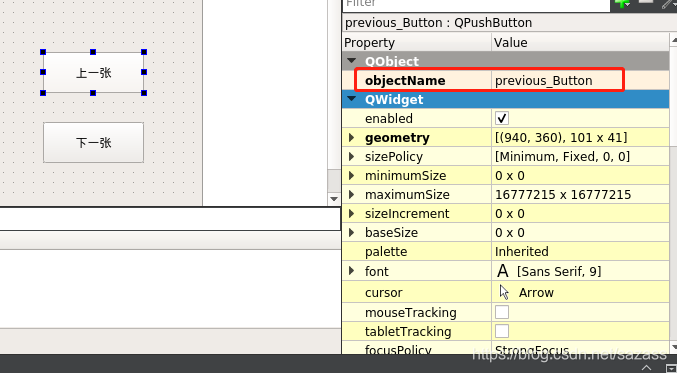This screenshot has width=677, height=373.
Task: Click sizeIncrement value 0 x 0
Action: [509, 214]
